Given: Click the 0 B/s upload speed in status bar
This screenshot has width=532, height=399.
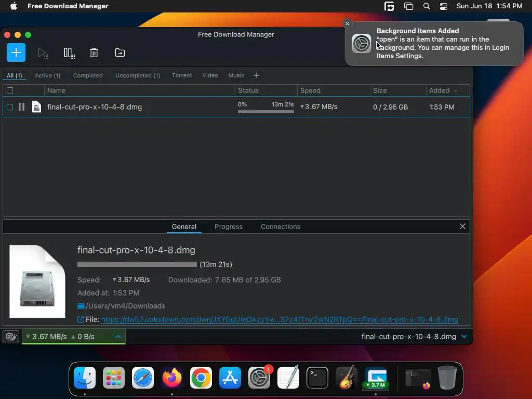Looking at the screenshot, I should click(83, 337).
